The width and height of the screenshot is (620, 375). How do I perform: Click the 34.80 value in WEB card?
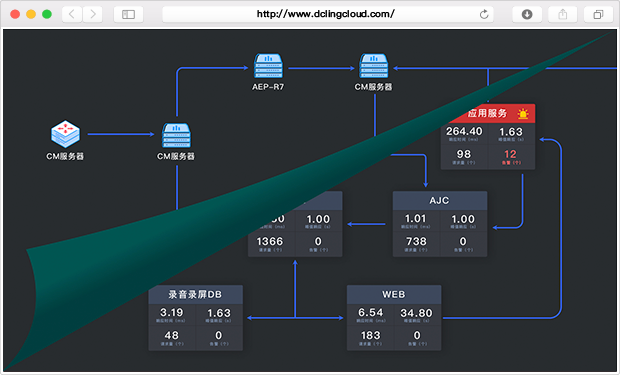point(416,313)
